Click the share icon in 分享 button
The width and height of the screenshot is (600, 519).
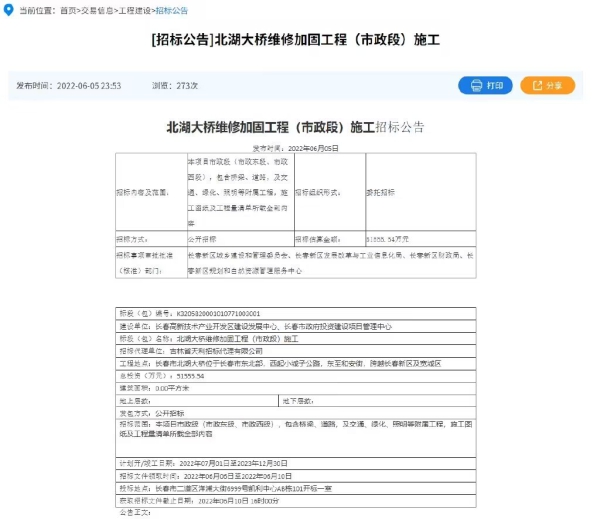point(537,86)
